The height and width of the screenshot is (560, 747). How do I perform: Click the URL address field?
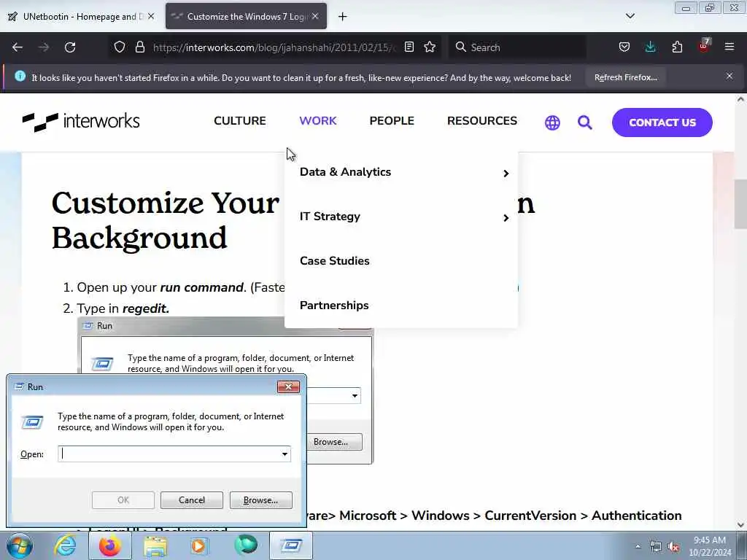coord(274,47)
